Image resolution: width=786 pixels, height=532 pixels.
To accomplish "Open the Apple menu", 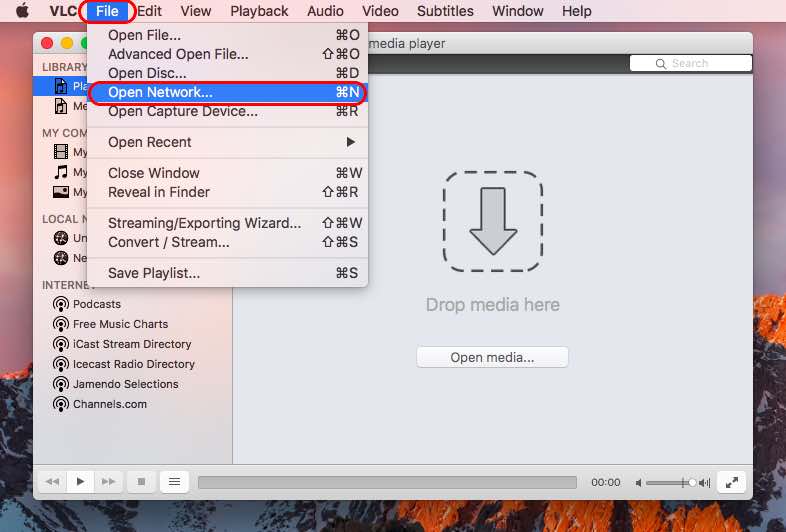I will pos(23,11).
